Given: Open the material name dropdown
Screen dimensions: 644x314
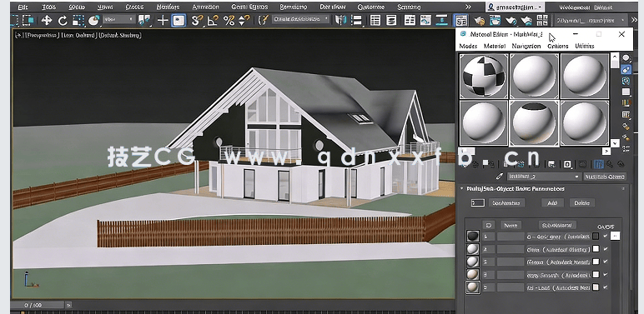Looking at the screenshot, I should 544,177.
